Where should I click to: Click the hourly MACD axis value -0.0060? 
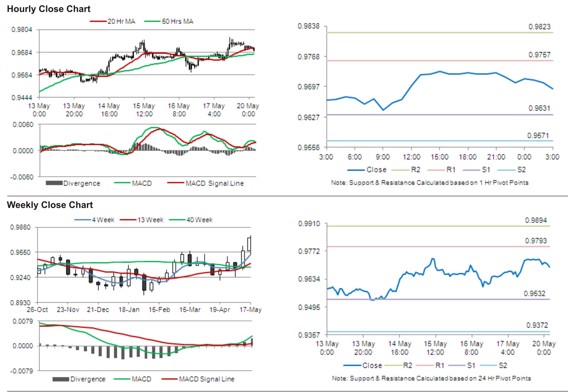pos(22,177)
